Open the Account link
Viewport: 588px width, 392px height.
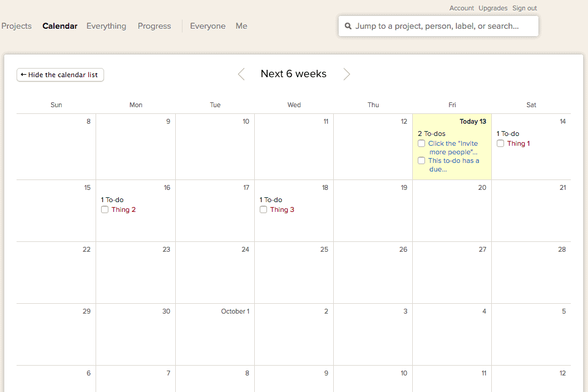[461, 8]
